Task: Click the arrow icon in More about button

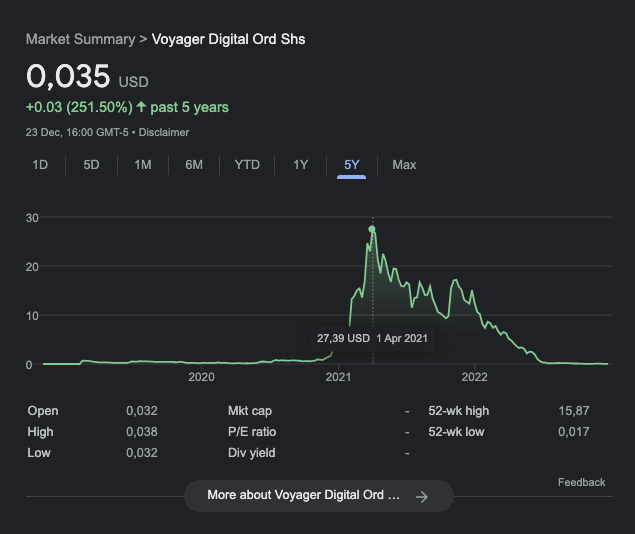Action: tap(422, 496)
